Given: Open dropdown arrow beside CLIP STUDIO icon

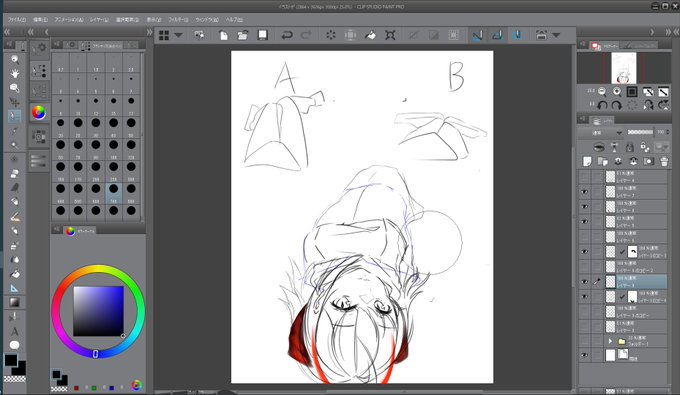Looking at the screenshot, I should click(178, 36).
